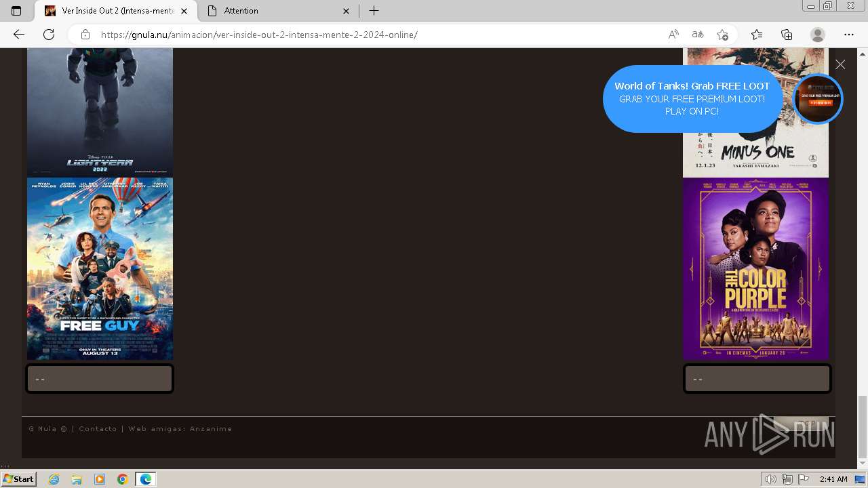Open the Free Guy movie poster

tap(100, 268)
